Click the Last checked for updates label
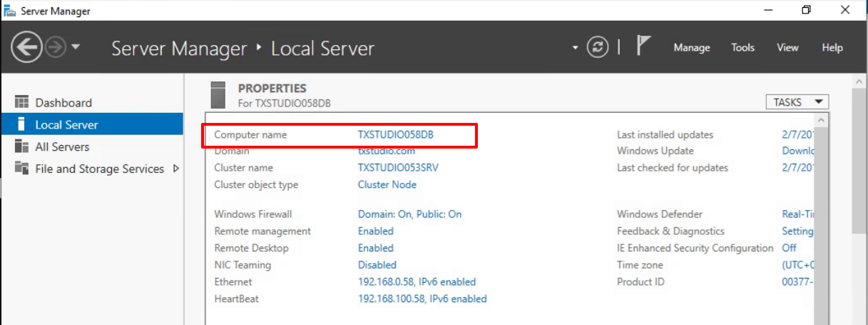 click(x=673, y=168)
